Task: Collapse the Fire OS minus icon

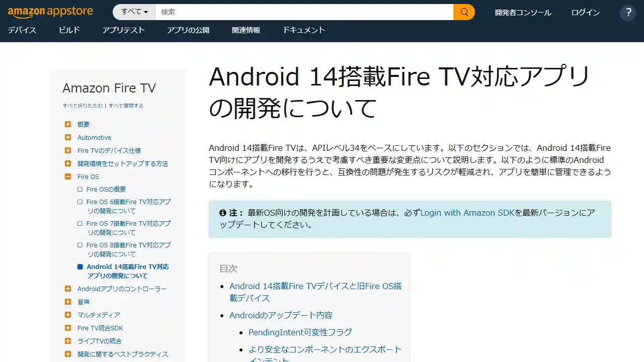Action: click(68, 176)
